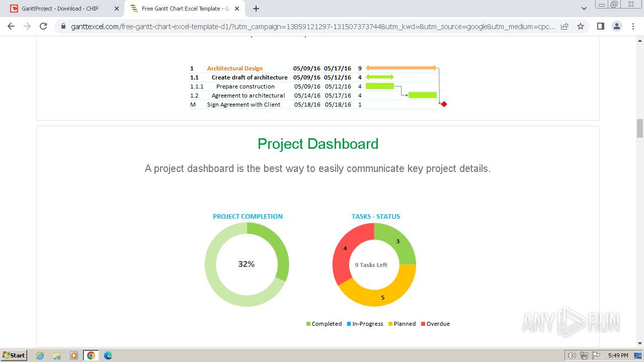The image size is (644, 362).
Task: Click the ganttexcel.com address bar
Action: [312, 27]
